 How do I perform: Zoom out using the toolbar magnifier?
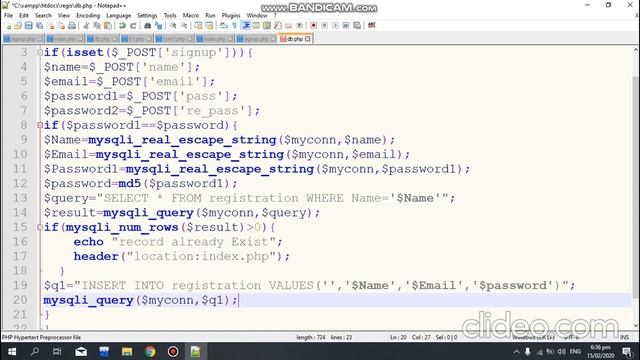[x=184, y=25]
